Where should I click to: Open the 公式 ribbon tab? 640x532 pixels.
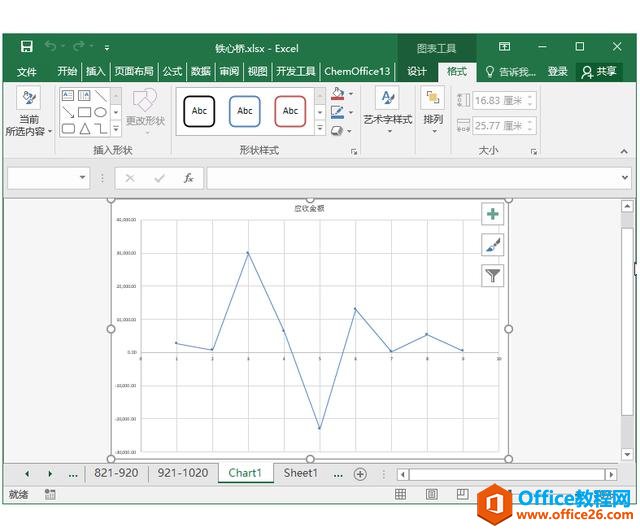172,71
